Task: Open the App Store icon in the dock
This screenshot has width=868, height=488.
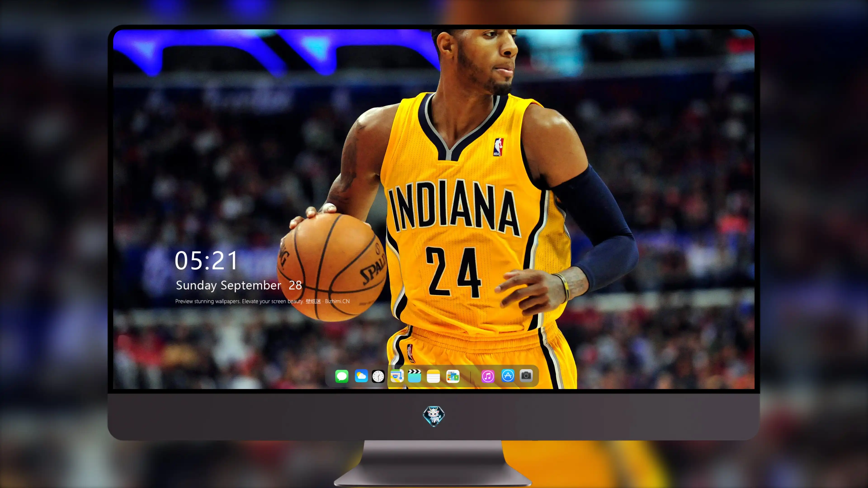Action: point(508,375)
